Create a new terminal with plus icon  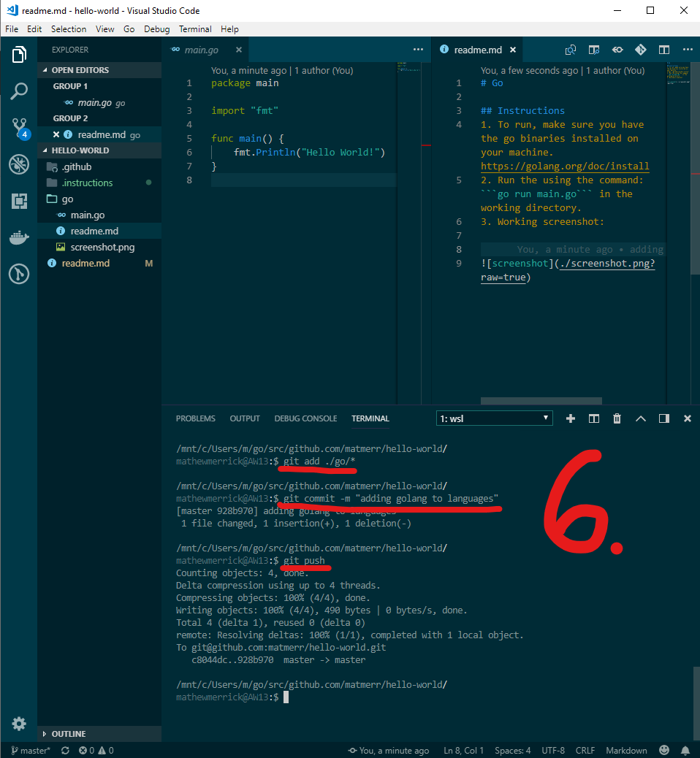click(x=571, y=418)
